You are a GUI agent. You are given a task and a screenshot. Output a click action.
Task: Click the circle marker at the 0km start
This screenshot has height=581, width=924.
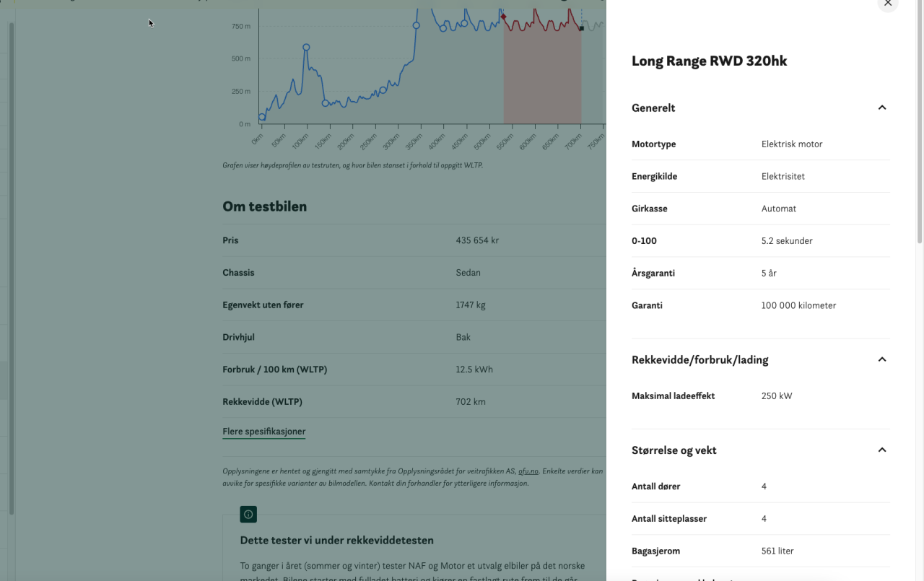pyautogui.click(x=262, y=117)
